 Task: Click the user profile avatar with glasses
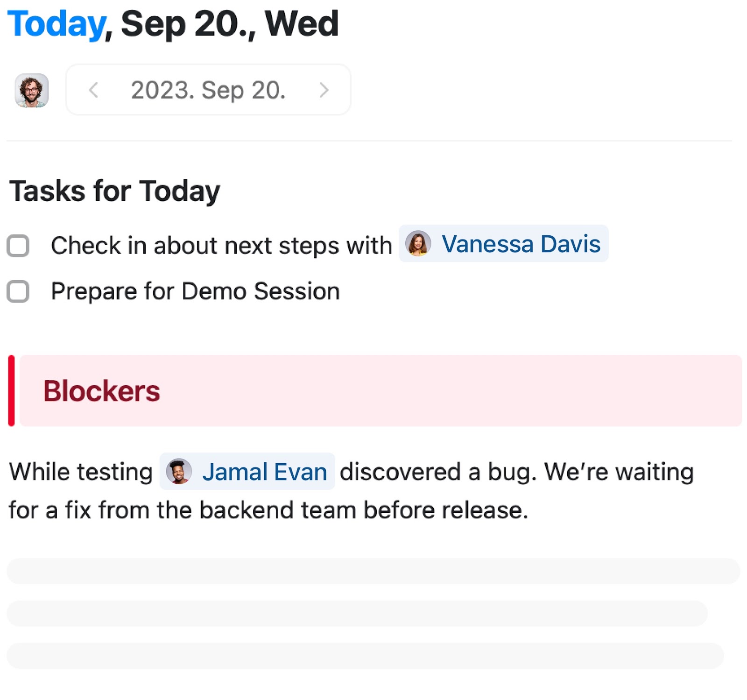coord(32,90)
